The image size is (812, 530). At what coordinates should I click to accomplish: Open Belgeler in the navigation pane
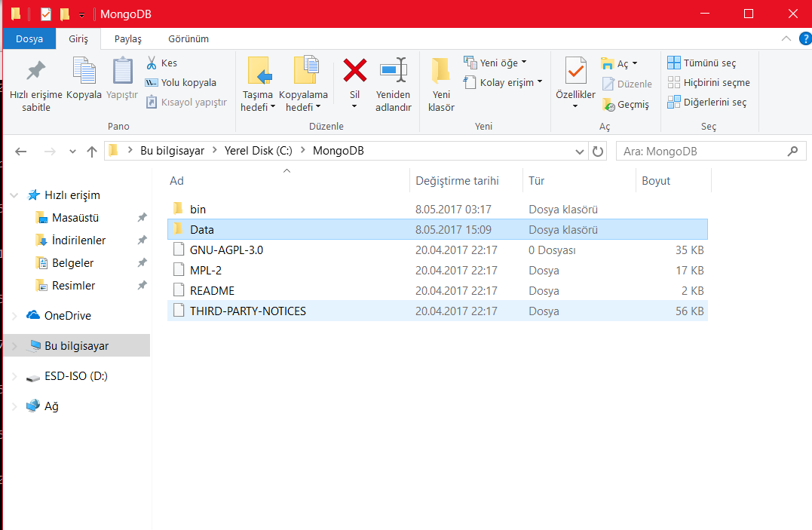72,263
